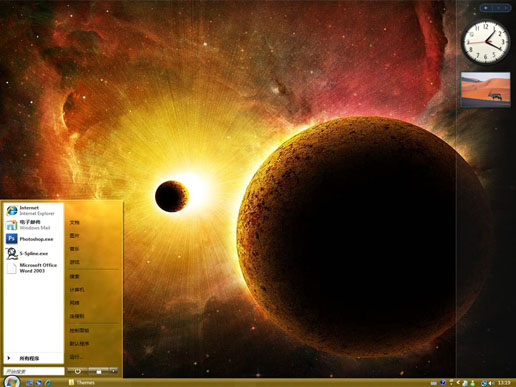The image size is (516, 387).
Task: Click the Windows Start orb
Action: click(12, 381)
